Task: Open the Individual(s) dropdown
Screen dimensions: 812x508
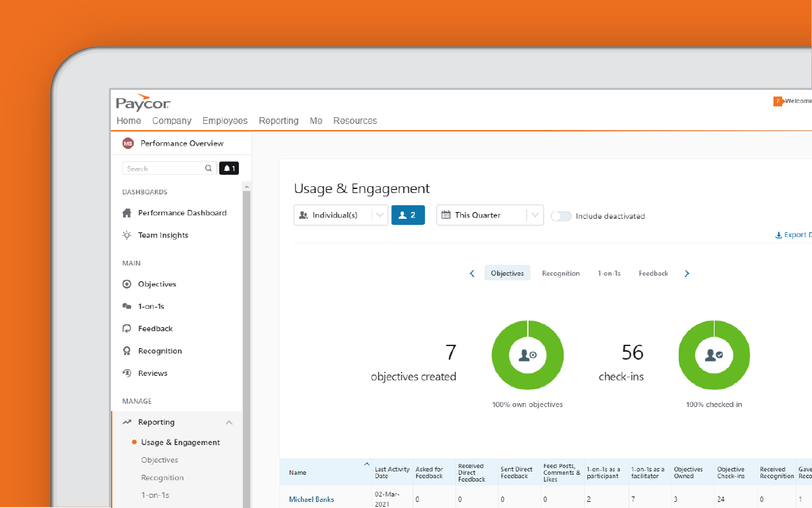Action: pyautogui.click(x=341, y=215)
